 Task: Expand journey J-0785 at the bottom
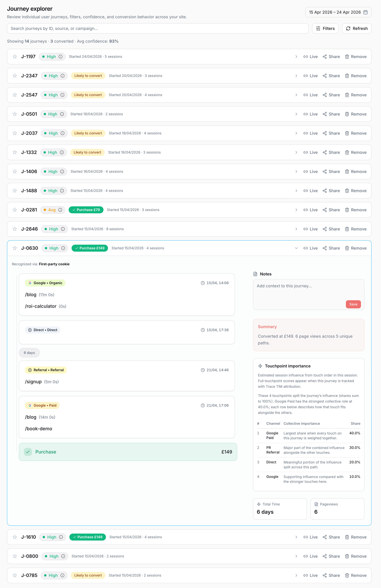pos(296,575)
